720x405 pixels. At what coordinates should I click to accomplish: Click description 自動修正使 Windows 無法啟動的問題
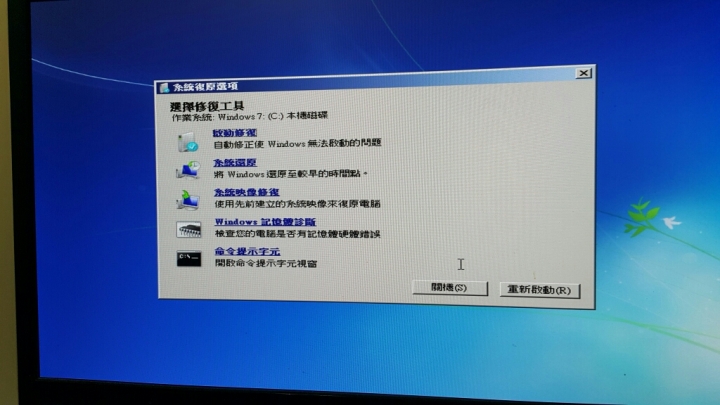pyautogui.click(x=298, y=143)
